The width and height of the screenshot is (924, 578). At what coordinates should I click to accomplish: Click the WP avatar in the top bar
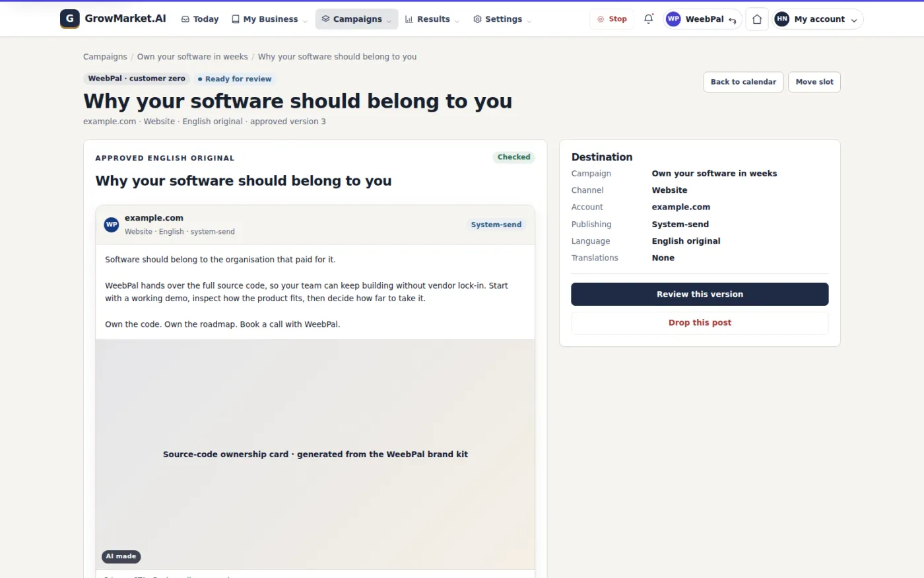[673, 19]
